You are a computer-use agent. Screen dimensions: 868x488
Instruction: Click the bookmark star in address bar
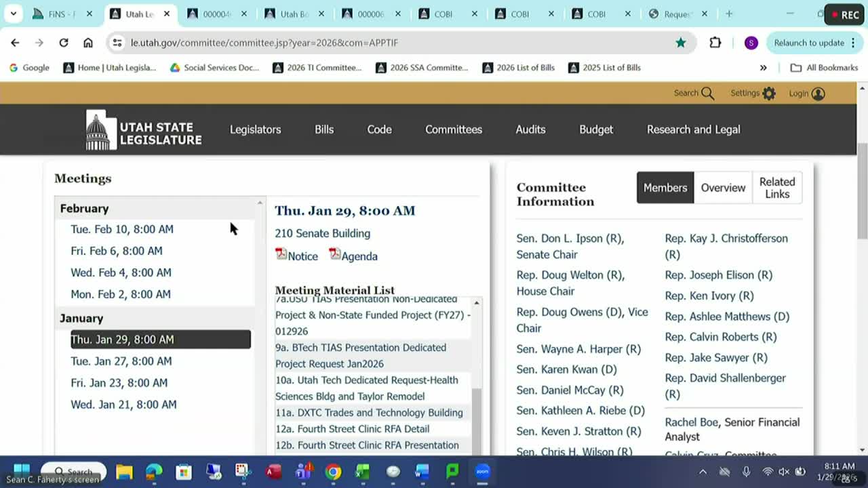pos(680,43)
